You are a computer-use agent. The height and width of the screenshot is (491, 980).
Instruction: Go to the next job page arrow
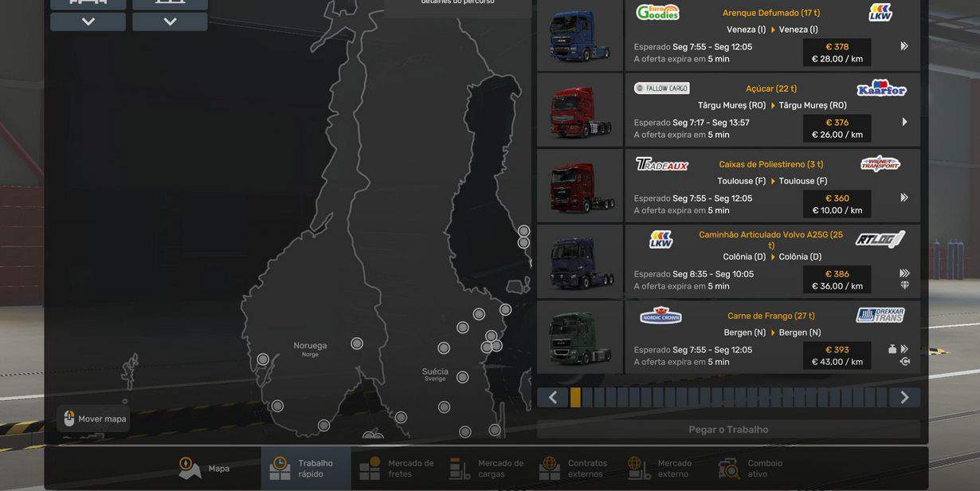tap(904, 398)
